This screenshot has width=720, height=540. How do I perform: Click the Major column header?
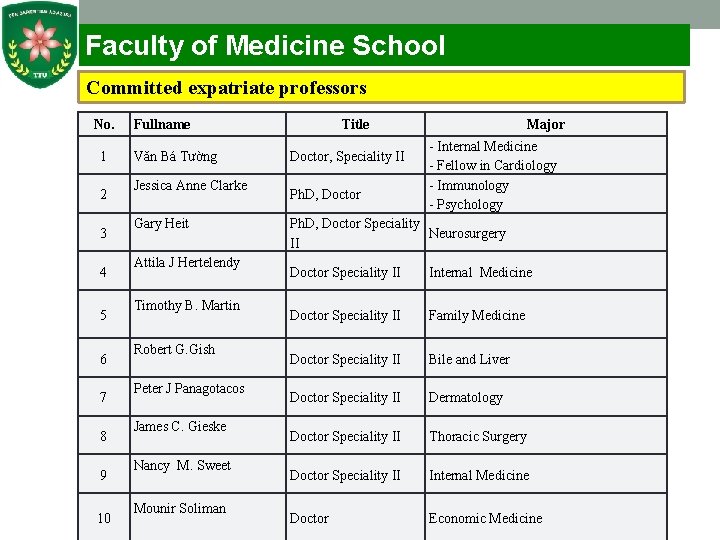545,124
